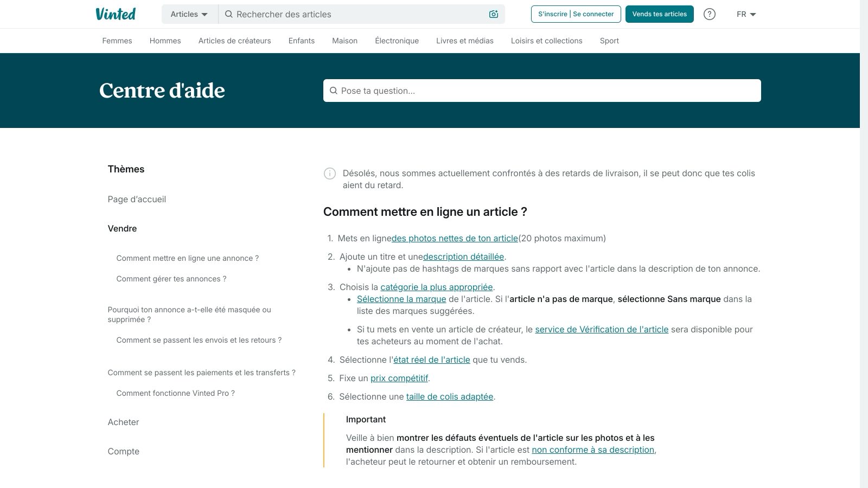The height and width of the screenshot is (488, 868).
Task: Open the Électronique category
Action: 397,41
